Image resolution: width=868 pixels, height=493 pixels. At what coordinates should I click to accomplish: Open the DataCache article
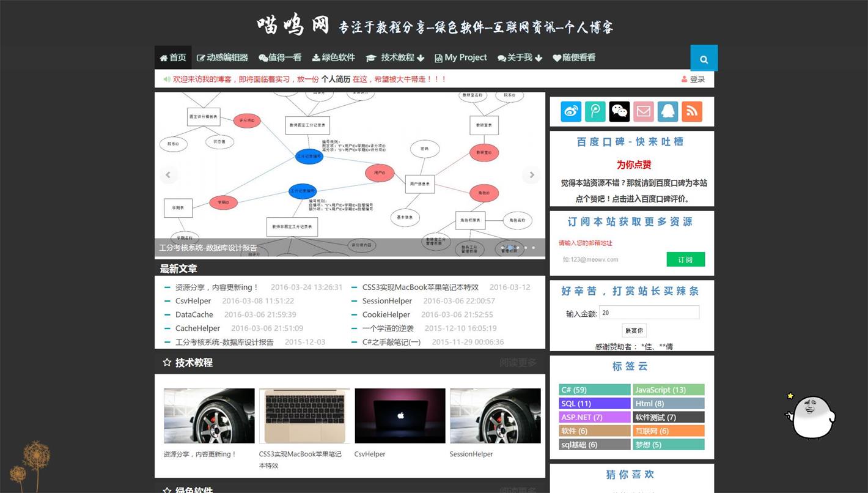point(194,314)
